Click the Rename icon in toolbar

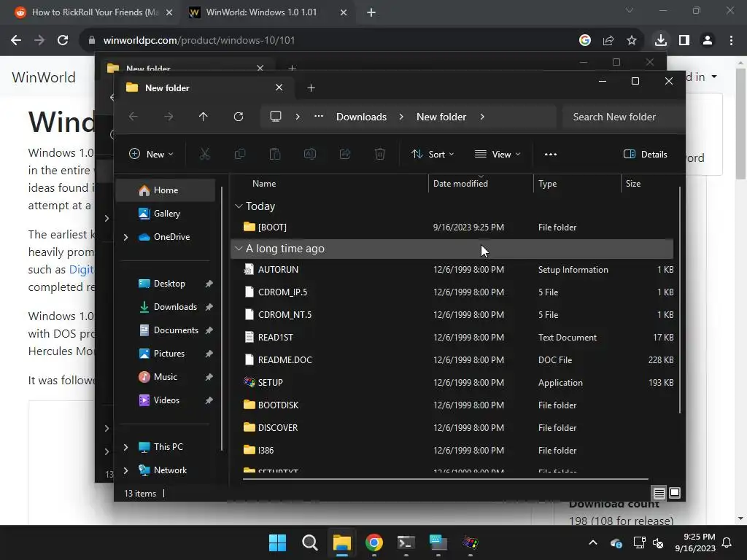tap(310, 154)
